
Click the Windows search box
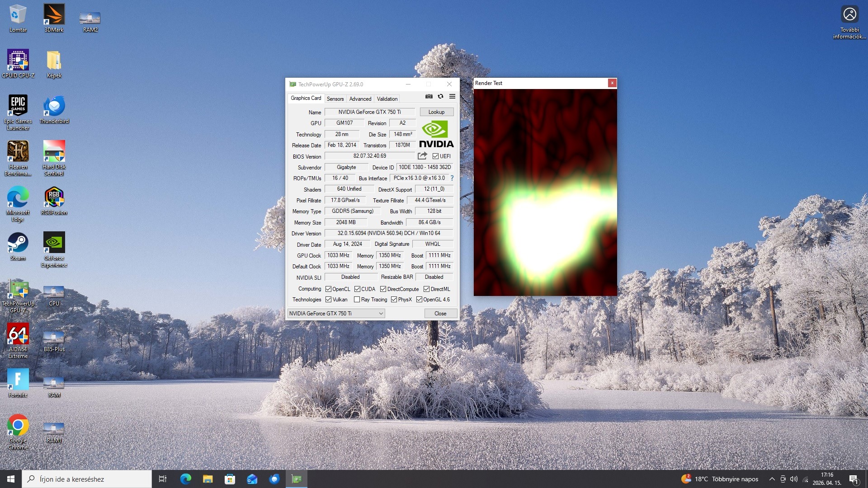coord(87,479)
